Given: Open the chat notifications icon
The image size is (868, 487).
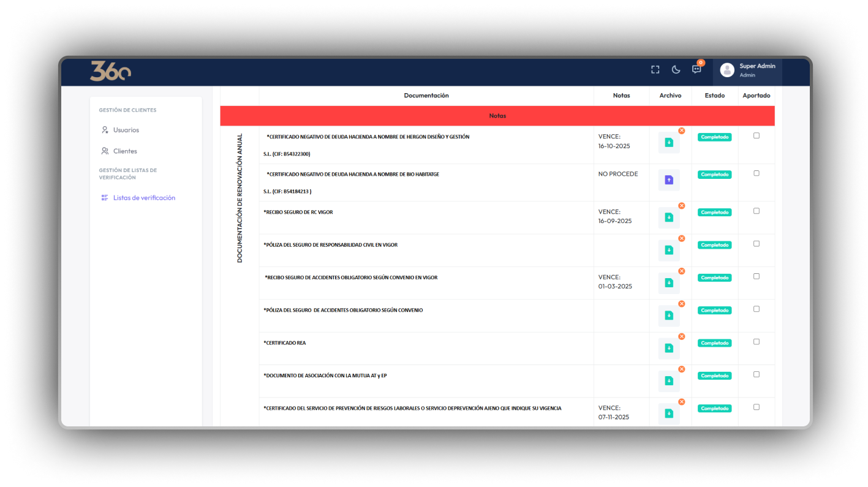Looking at the screenshot, I should [x=696, y=69].
